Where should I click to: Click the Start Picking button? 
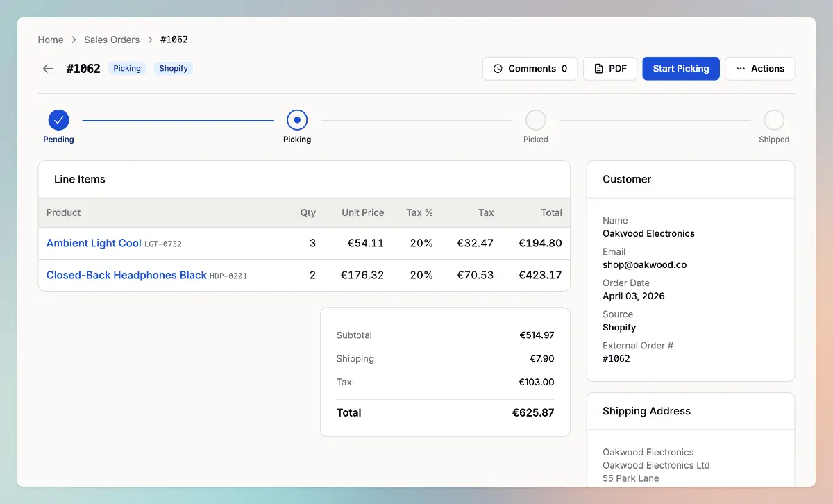tap(680, 69)
